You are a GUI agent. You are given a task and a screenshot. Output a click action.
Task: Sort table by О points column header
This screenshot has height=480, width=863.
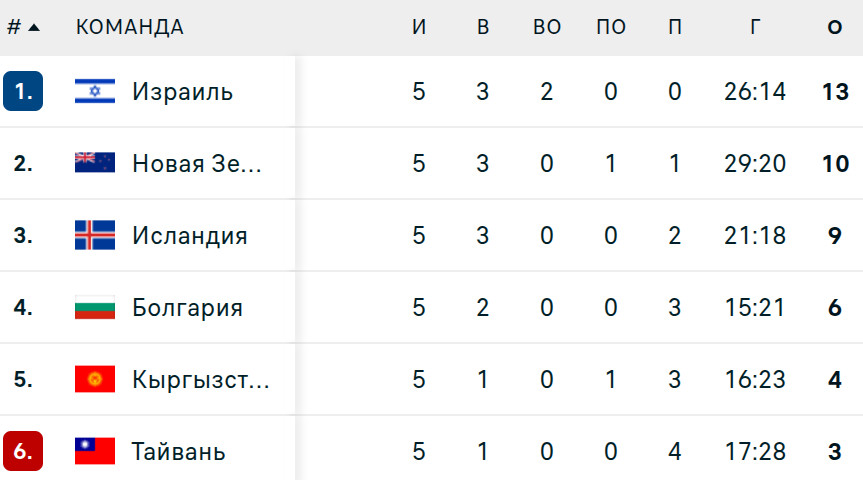click(x=835, y=28)
